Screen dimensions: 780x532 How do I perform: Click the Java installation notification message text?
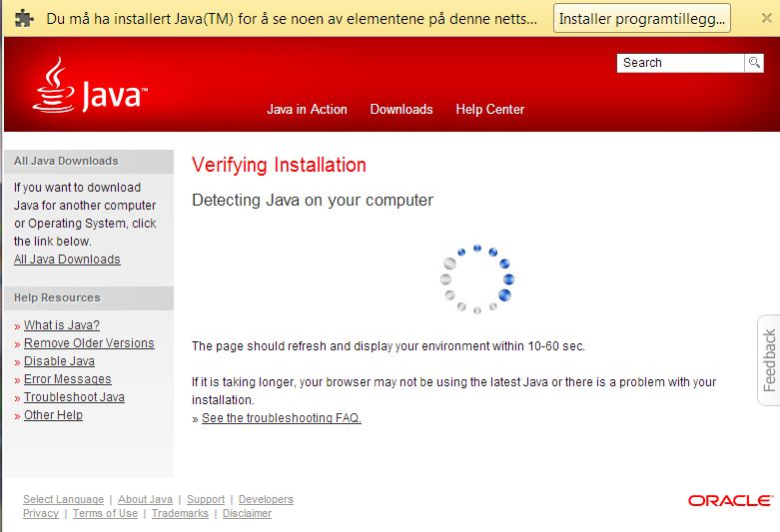(292, 19)
